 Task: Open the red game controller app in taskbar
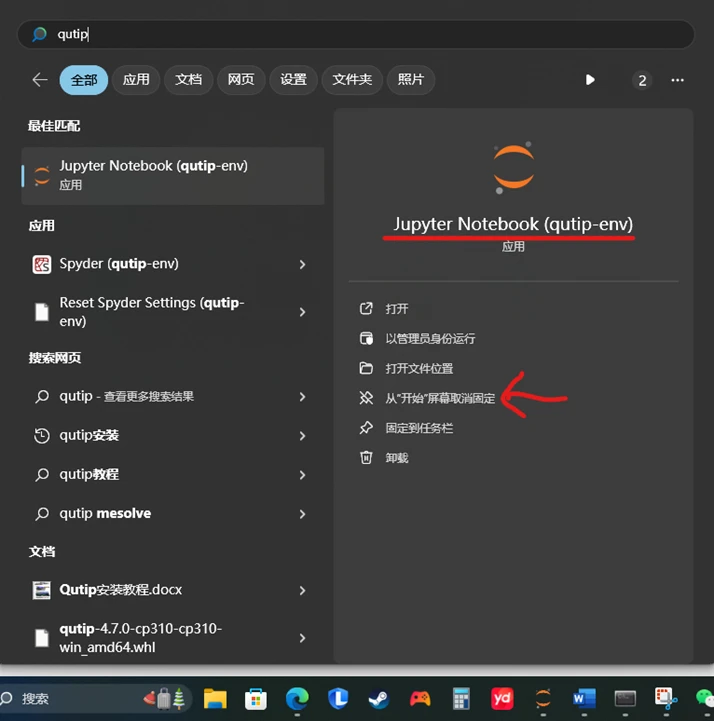420,699
